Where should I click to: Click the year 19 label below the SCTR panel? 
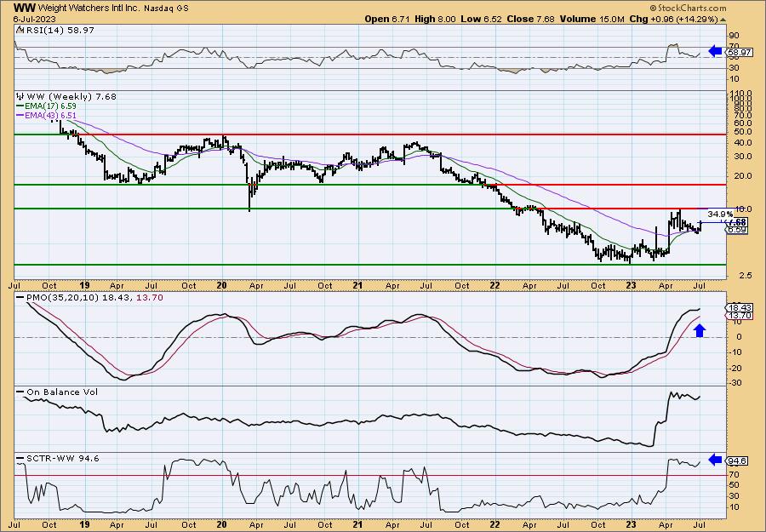[x=84, y=524]
